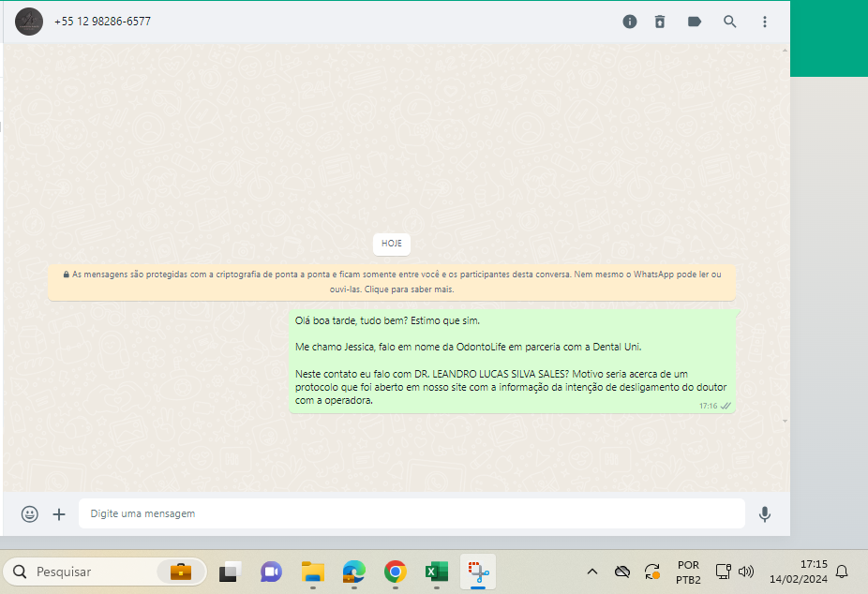Open File Explorer from the taskbar
The width and height of the screenshot is (868, 594).
click(x=312, y=572)
